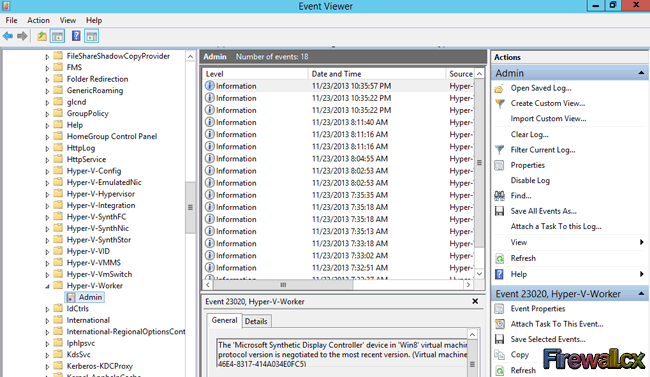Sort events by Level column header
Screen dimensions: 650x377
255,74
